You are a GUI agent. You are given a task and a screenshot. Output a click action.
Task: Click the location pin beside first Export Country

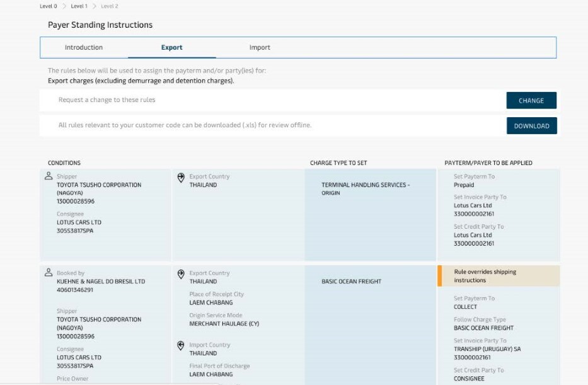pos(181,178)
